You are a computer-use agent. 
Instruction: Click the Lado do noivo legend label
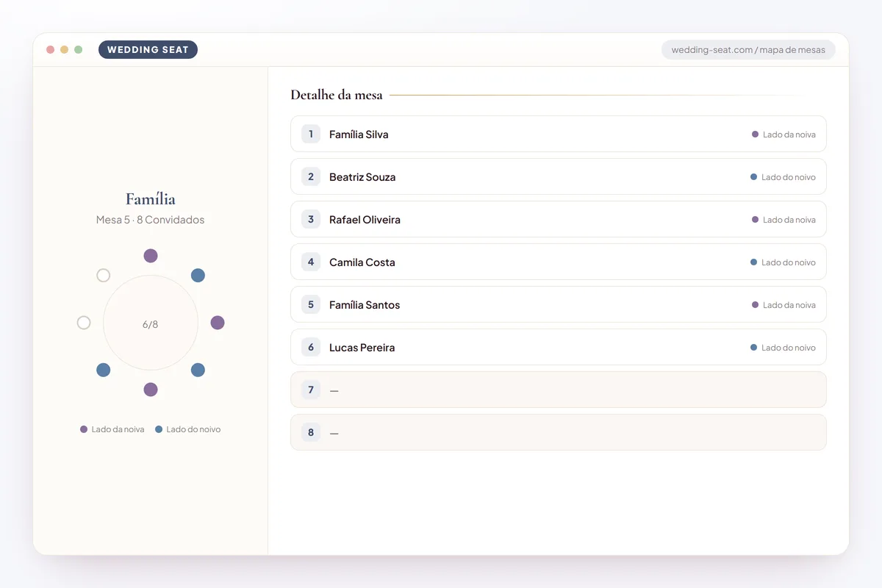pos(193,429)
